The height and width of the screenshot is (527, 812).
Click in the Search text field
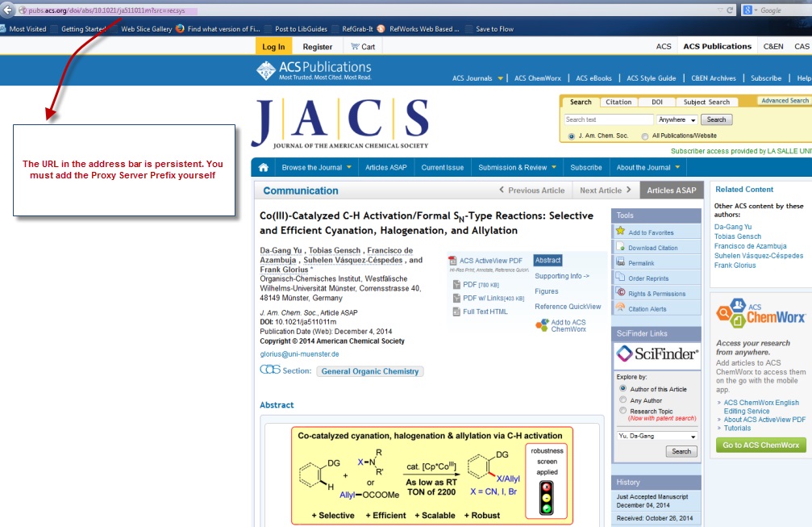tap(609, 119)
